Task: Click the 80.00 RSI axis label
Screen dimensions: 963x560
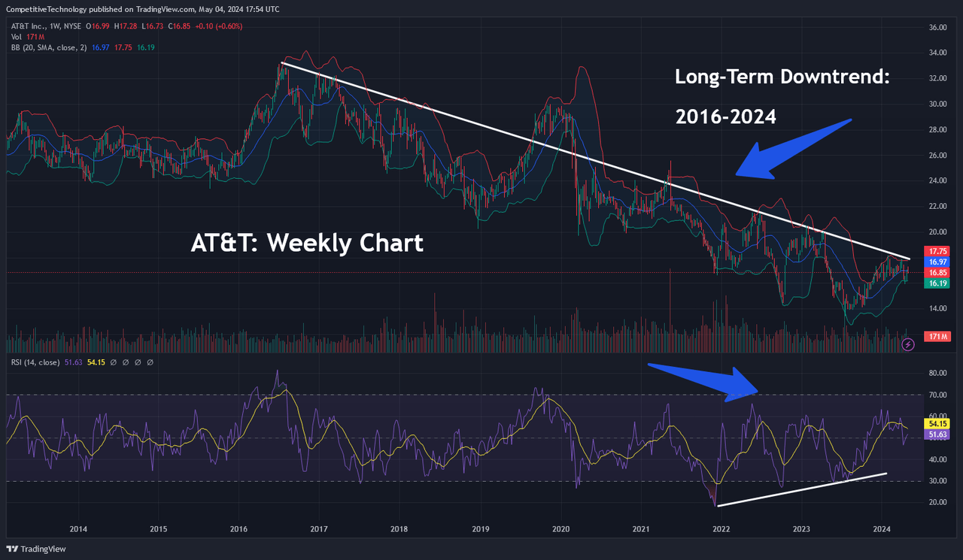Action: click(937, 373)
